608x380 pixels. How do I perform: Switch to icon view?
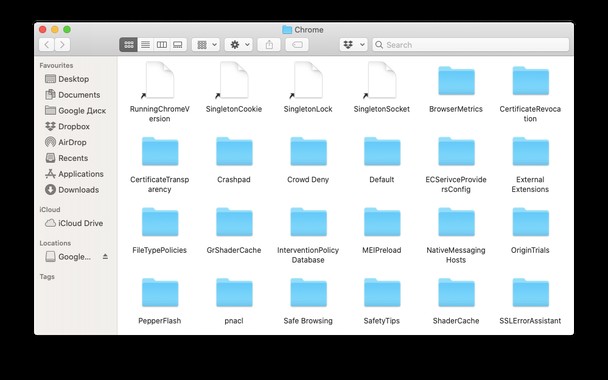tap(129, 45)
